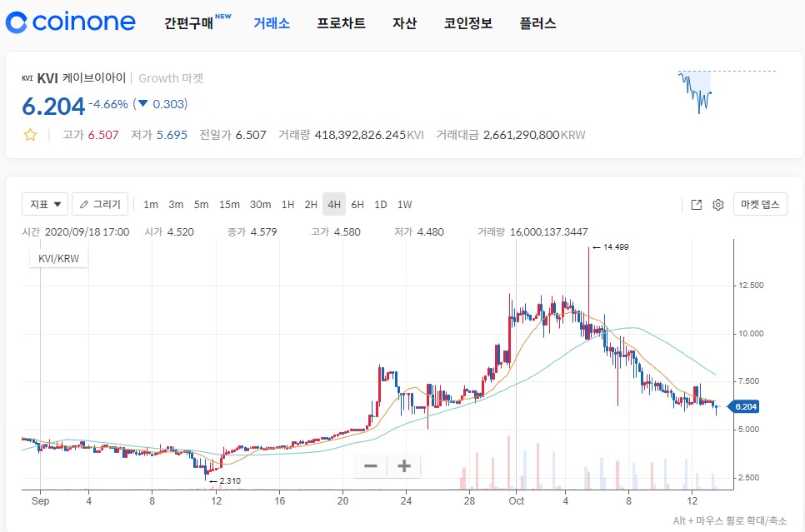805x532 pixels.
Task: Click the KVI/KRW chart legend label
Action: [x=58, y=259]
